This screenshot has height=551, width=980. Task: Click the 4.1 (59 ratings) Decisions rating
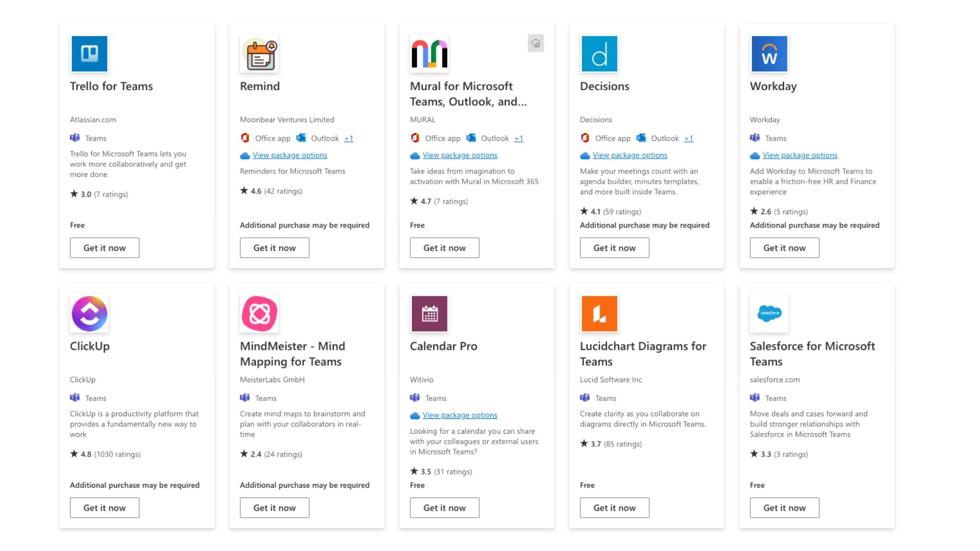coord(610,211)
